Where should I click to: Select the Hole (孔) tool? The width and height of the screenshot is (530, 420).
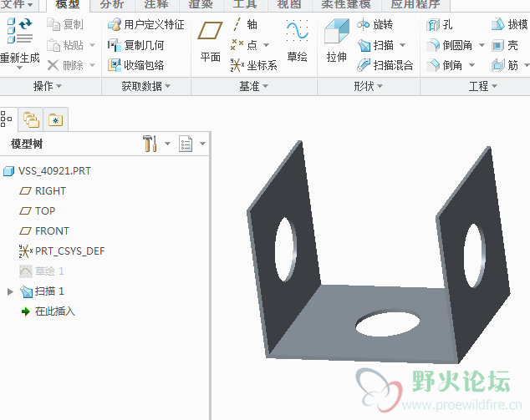pyautogui.click(x=440, y=24)
